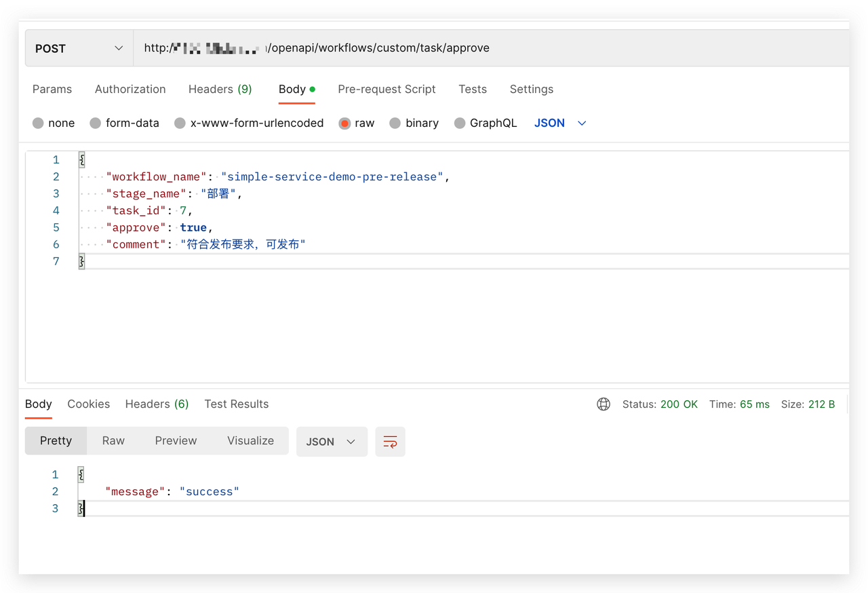Select the raw body option

coord(345,123)
